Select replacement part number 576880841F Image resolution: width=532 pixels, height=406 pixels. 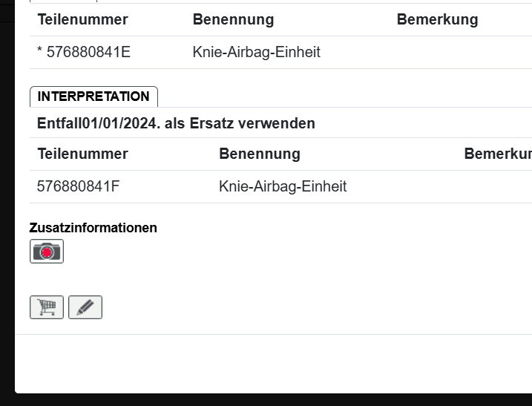click(78, 186)
